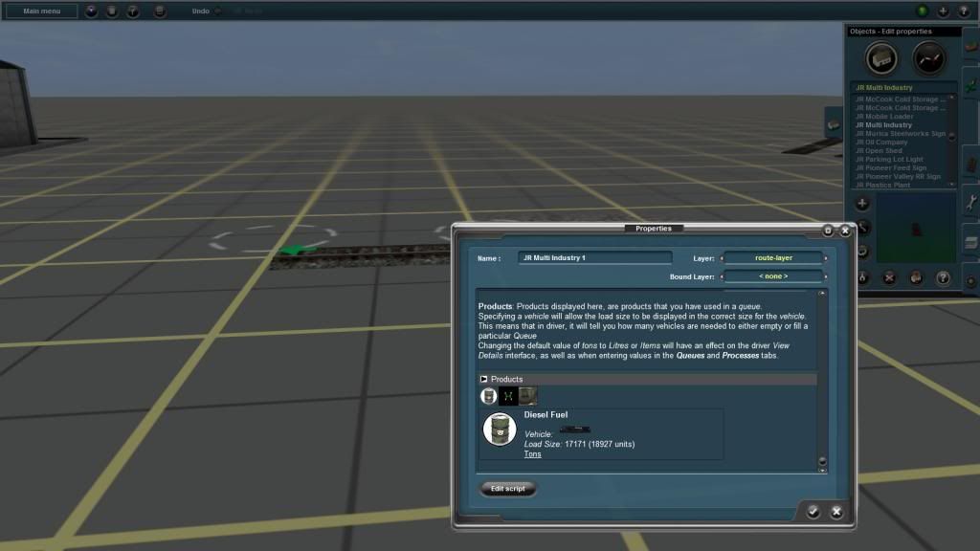The height and width of the screenshot is (551, 980).
Task: Click the Name input field
Action: 595,258
